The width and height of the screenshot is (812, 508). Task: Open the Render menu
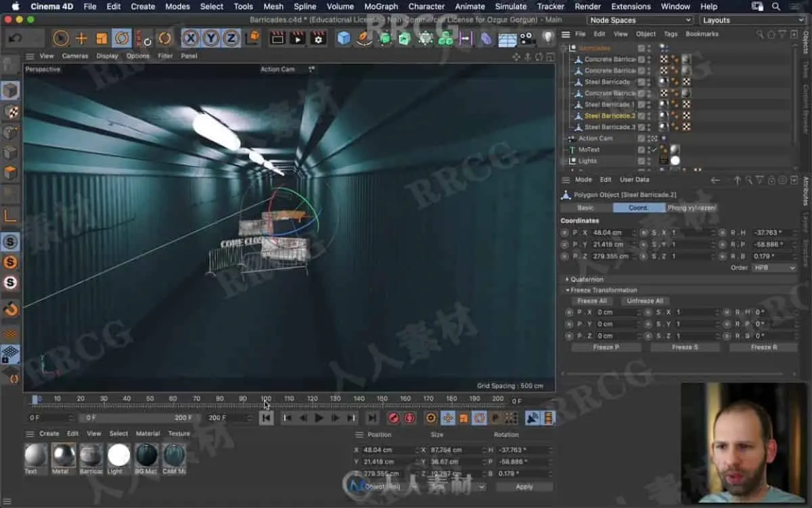click(x=587, y=6)
